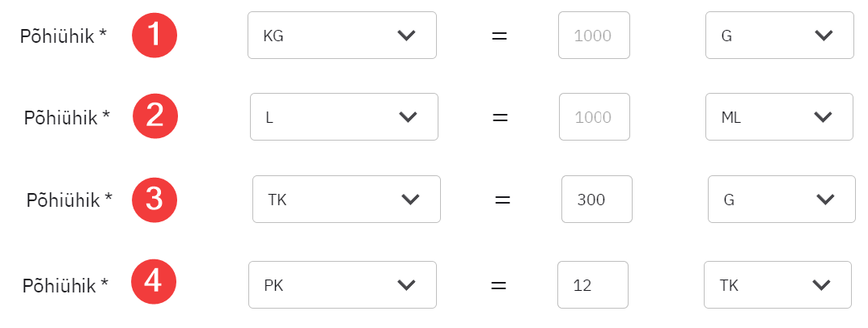Click the red number 4 badge
868x328 pixels.
pos(155,284)
